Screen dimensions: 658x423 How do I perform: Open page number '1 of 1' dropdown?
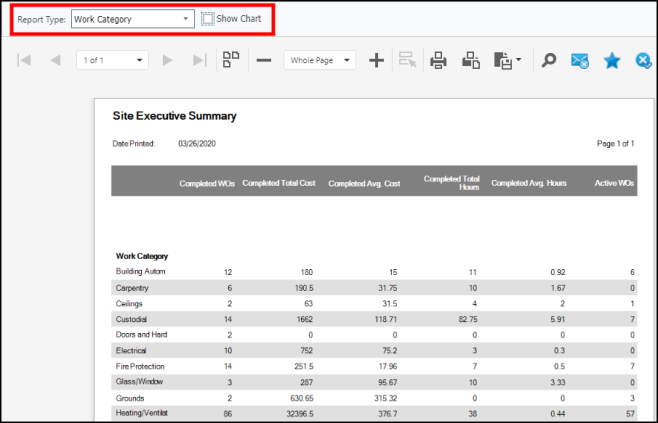(x=112, y=60)
